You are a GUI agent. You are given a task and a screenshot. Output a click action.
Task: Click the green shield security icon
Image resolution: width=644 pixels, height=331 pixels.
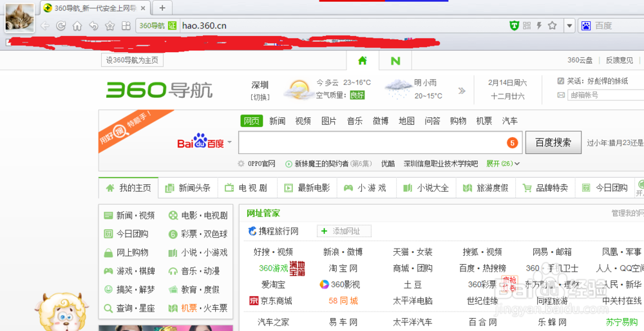click(x=514, y=26)
